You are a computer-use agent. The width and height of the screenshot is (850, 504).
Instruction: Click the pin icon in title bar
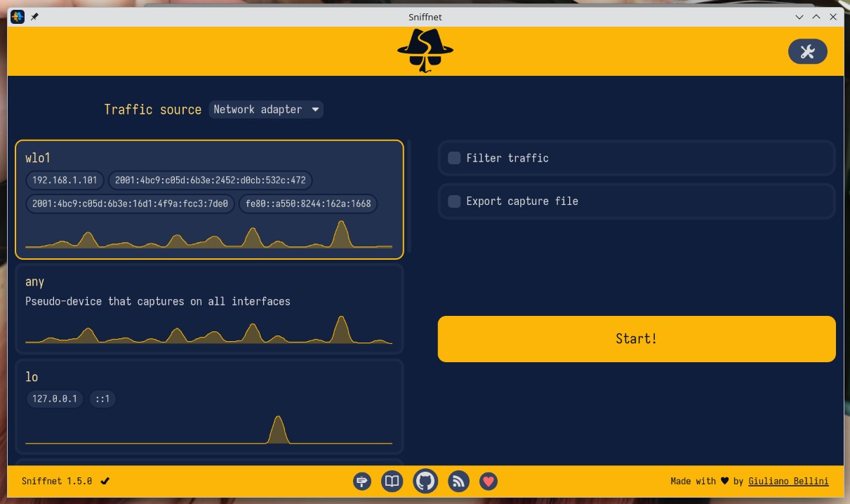coord(34,17)
